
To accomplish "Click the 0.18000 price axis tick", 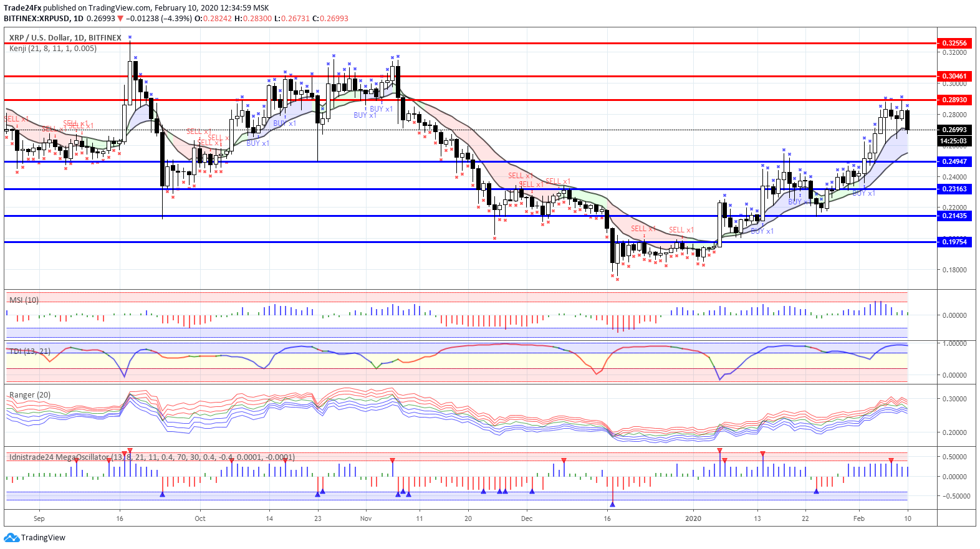I will coord(954,270).
